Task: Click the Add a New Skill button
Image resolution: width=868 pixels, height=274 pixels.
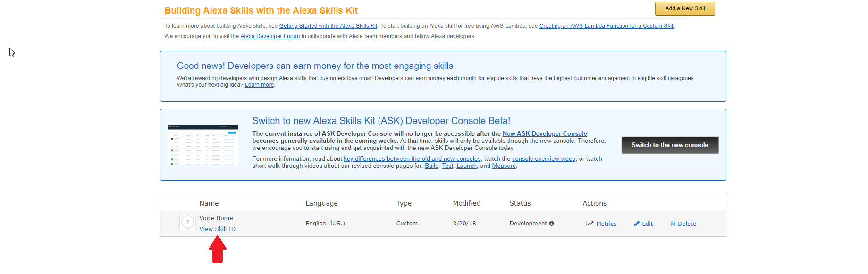Action: coord(684,8)
